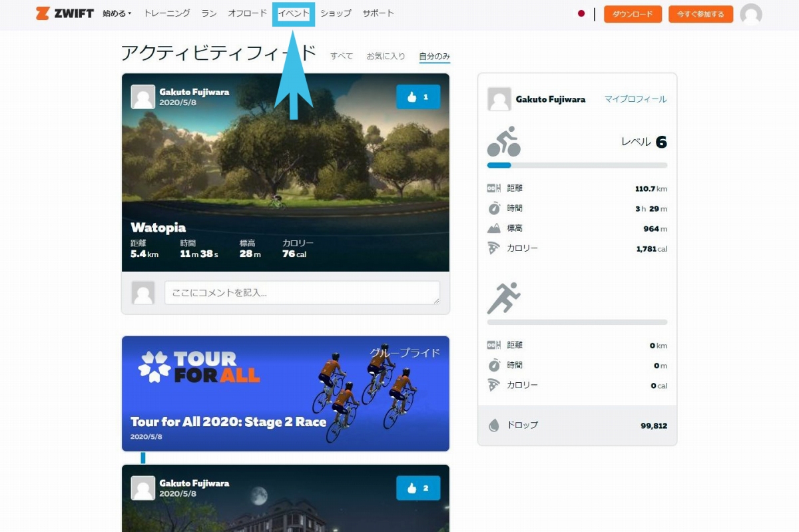Click the レベル 6 label
The image size is (799, 532).
644,142
